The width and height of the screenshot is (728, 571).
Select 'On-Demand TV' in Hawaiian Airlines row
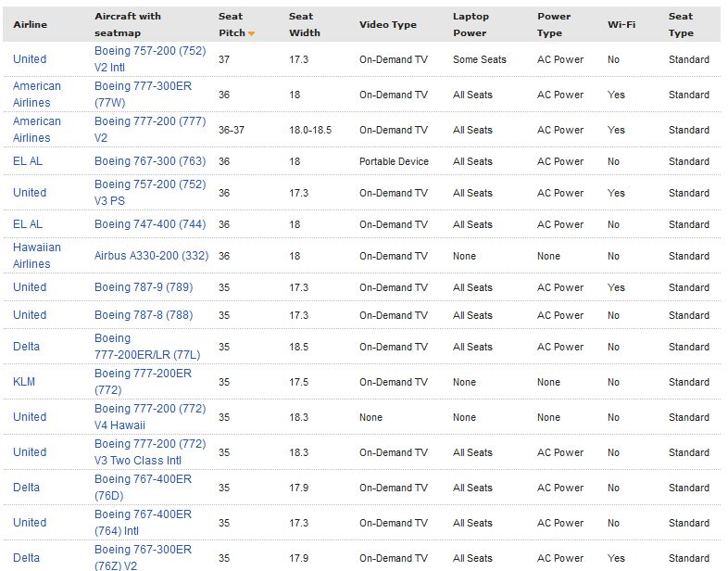(x=394, y=256)
